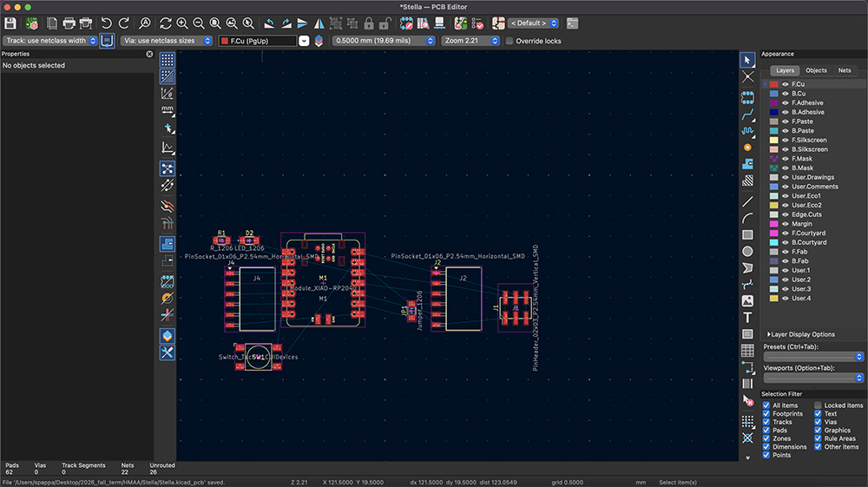Image resolution: width=868 pixels, height=487 pixels.
Task: Run the Design Rules Checker
Action: (x=477, y=23)
